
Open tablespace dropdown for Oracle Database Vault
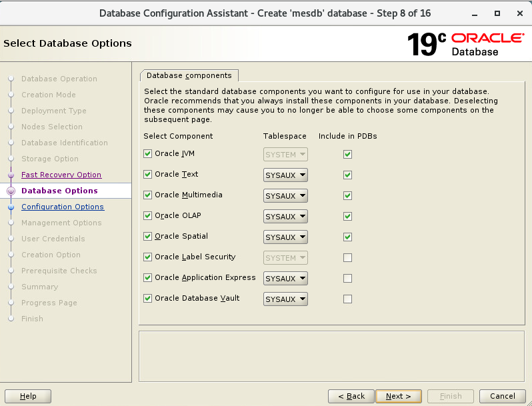coord(285,299)
